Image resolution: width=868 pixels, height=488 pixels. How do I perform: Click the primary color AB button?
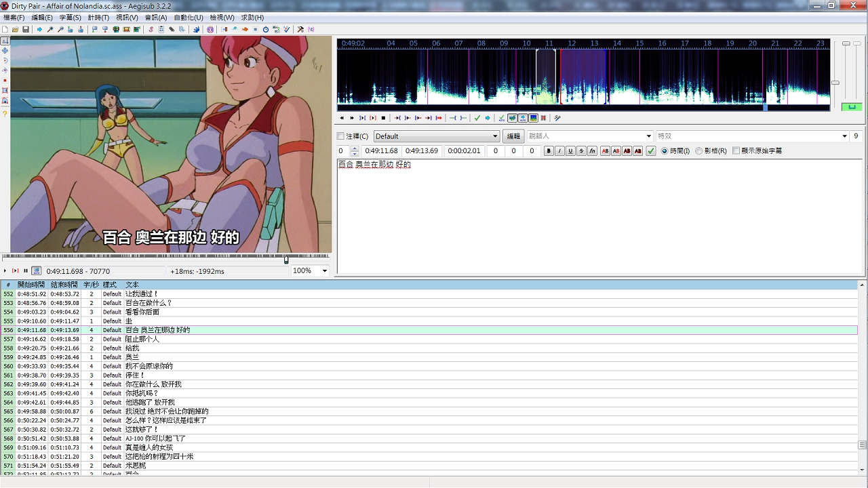pyautogui.click(x=606, y=151)
